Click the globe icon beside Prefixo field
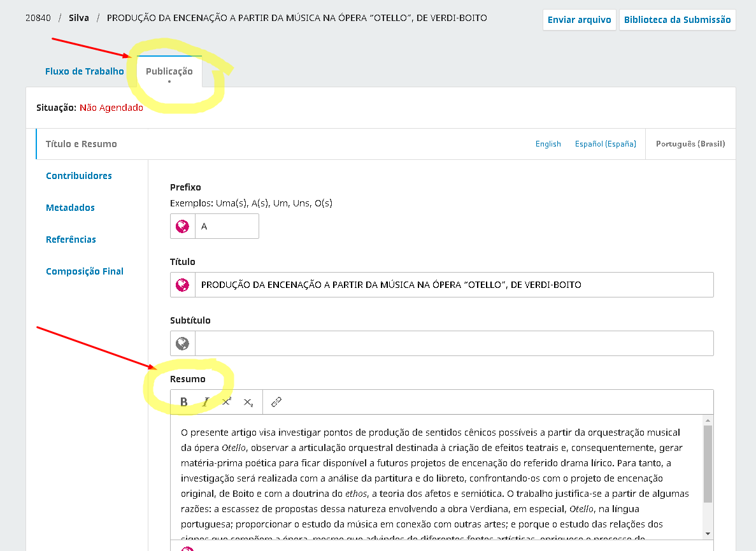756x551 pixels. click(183, 226)
